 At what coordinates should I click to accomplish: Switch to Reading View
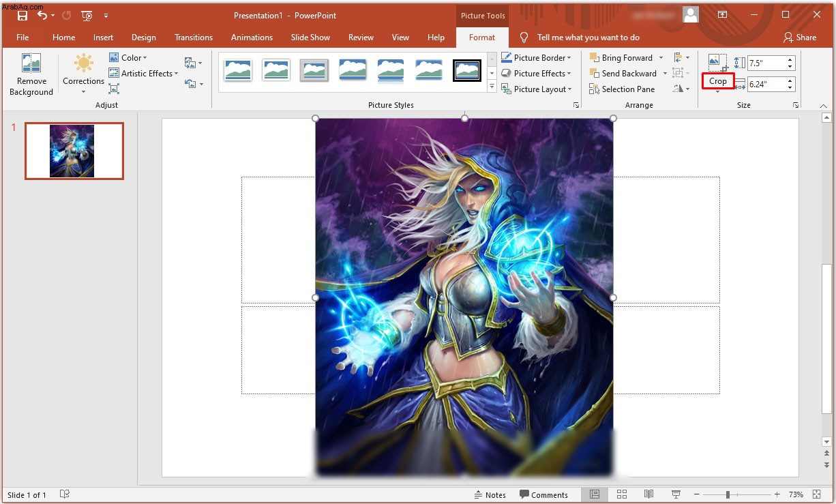pyautogui.click(x=648, y=494)
